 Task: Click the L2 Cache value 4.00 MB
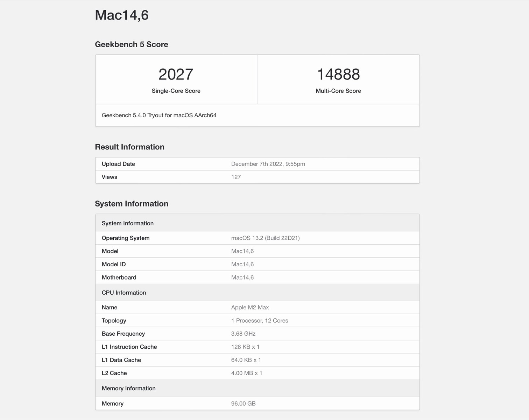[247, 373]
